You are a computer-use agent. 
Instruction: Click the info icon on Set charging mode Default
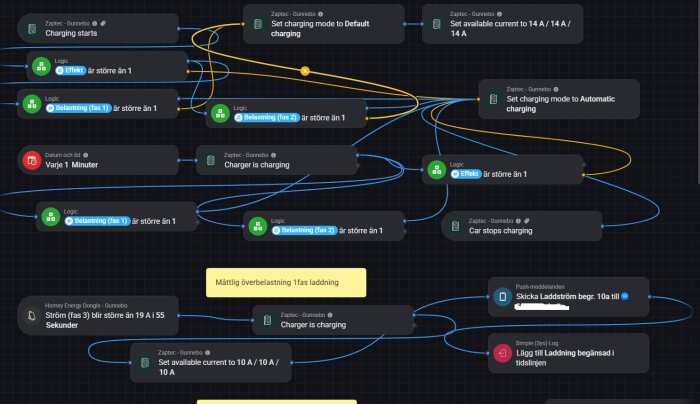[321, 14]
